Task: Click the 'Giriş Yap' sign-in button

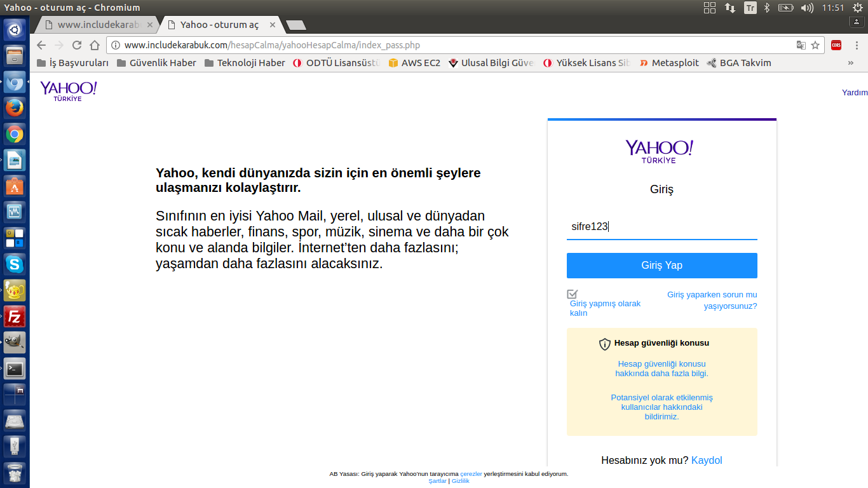Action: [661, 266]
